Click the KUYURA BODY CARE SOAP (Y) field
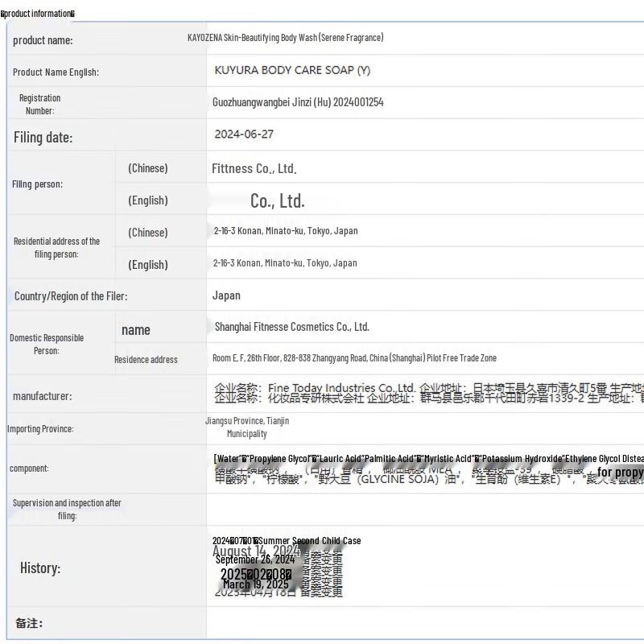The image size is (644, 644). 292,71
